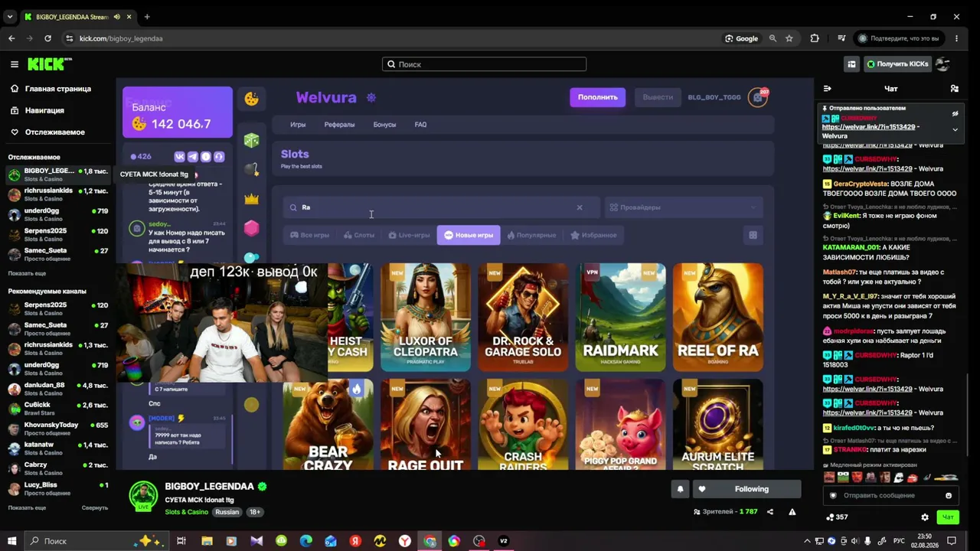Collapse recommended channels with Свернуть
The image size is (980, 551).
[95, 507]
